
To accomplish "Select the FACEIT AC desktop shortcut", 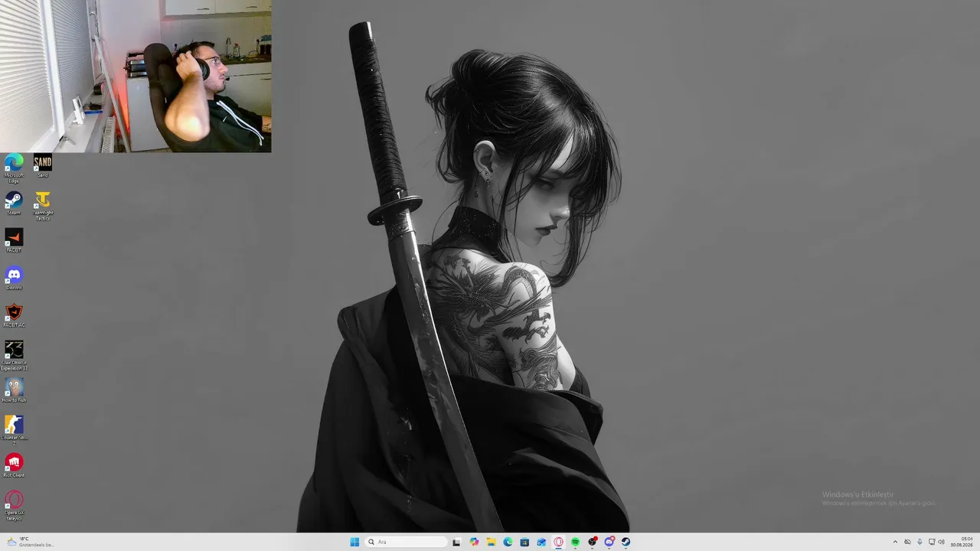I will click(x=14, y=315).
